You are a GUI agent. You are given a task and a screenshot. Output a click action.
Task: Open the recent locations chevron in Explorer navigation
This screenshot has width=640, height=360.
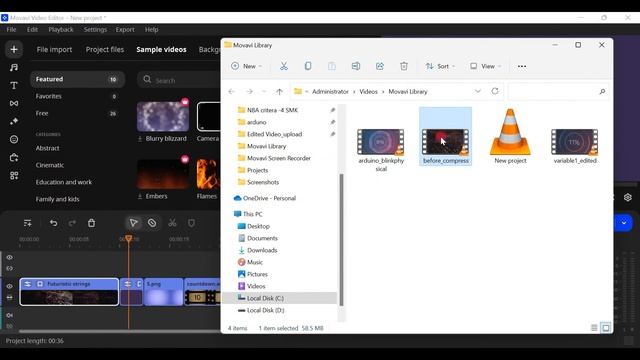tap(264, 91)
